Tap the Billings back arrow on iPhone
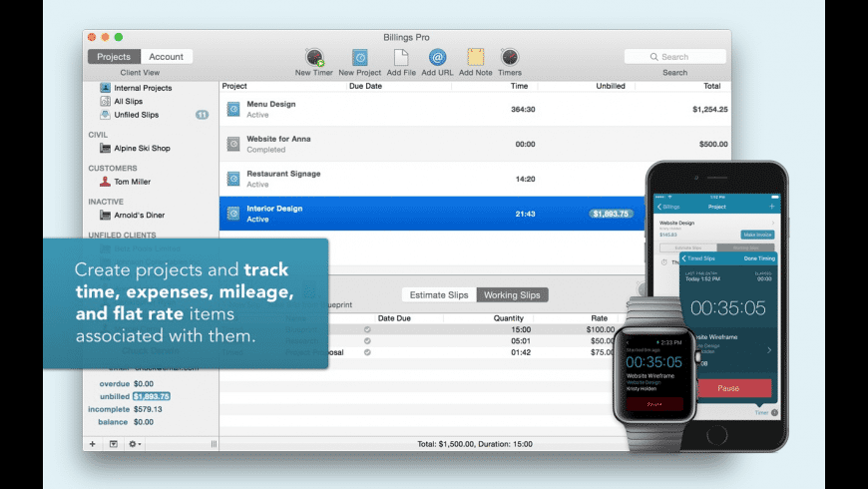The image size is (868, 489). tap(667, 207)
